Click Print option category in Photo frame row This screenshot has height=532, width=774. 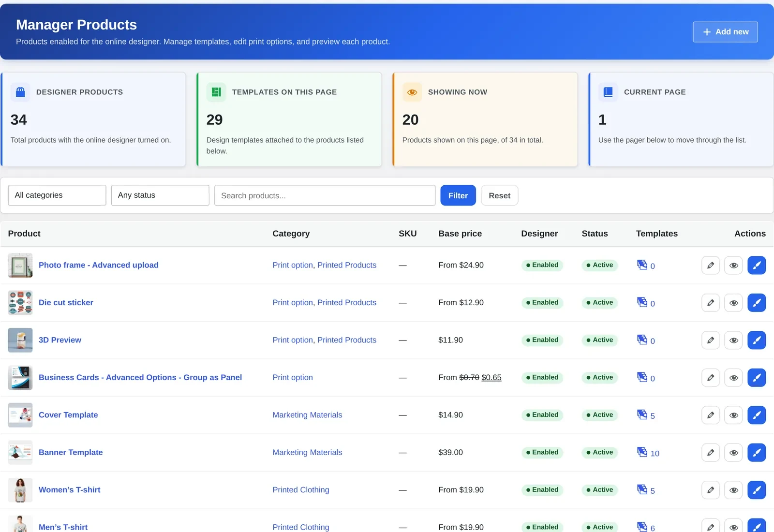pos(293,265)
